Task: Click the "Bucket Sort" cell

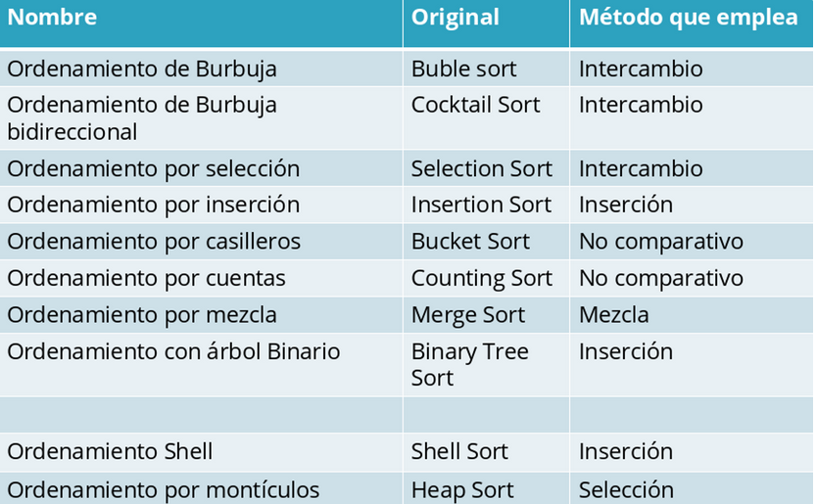Action: (x=470, y=242)
